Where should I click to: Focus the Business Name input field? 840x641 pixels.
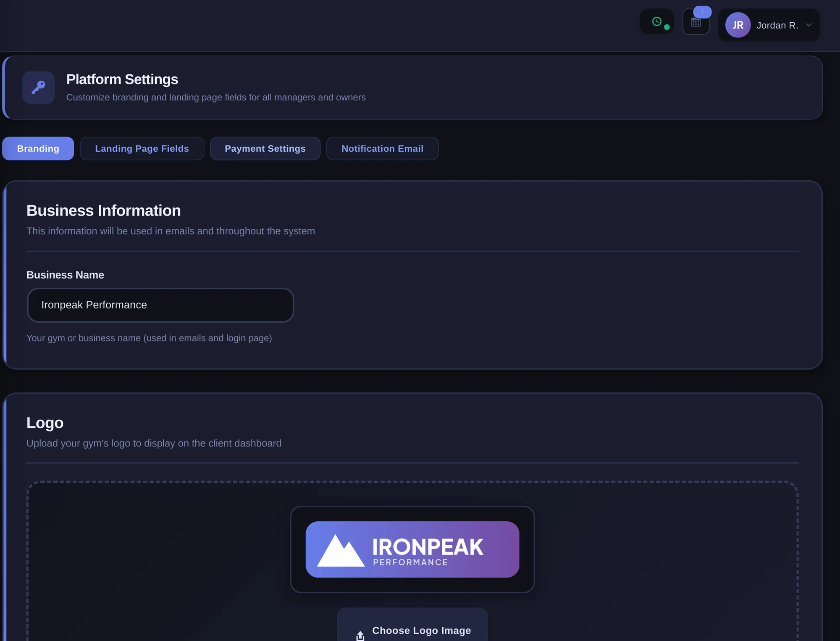(160, 305)
